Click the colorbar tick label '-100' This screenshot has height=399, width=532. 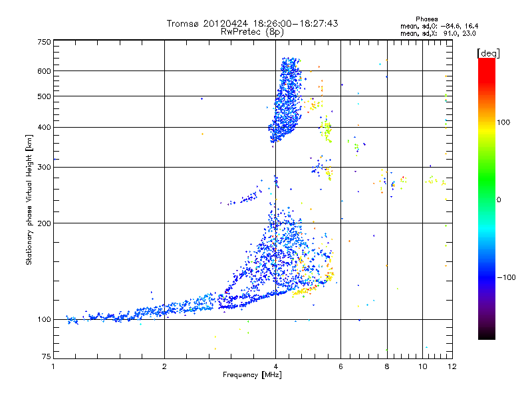click(x=506, y=277)
